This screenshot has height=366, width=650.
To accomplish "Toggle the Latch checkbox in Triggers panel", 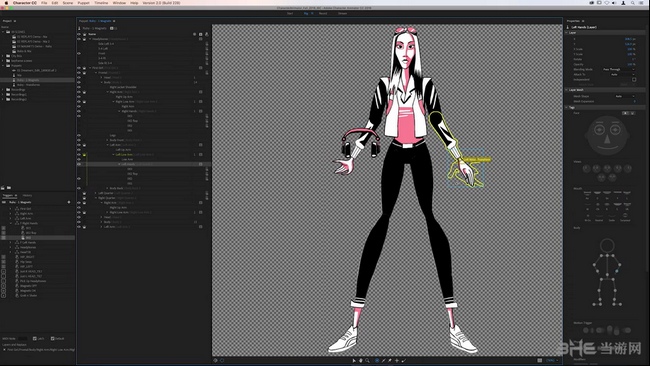I will pos(35,339).
